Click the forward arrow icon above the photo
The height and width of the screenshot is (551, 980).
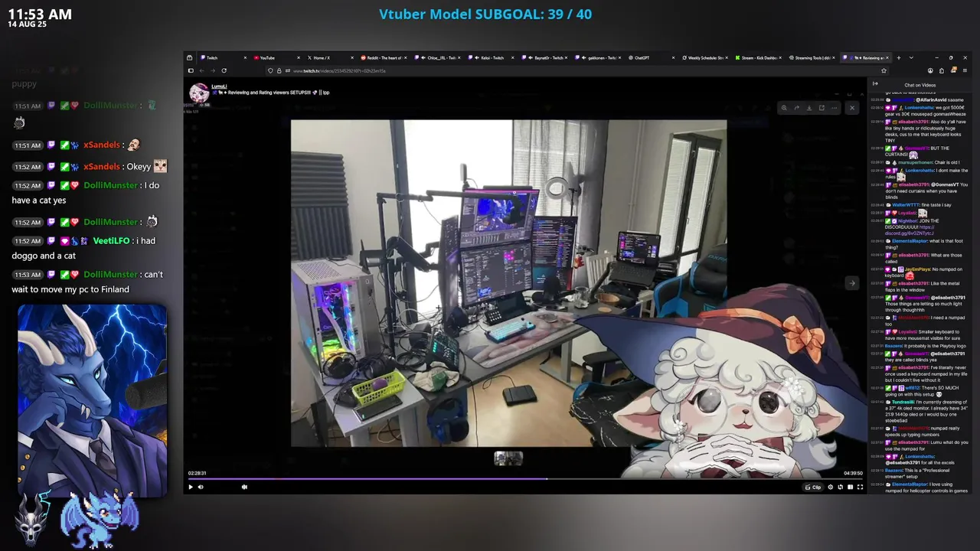point(796,108)
